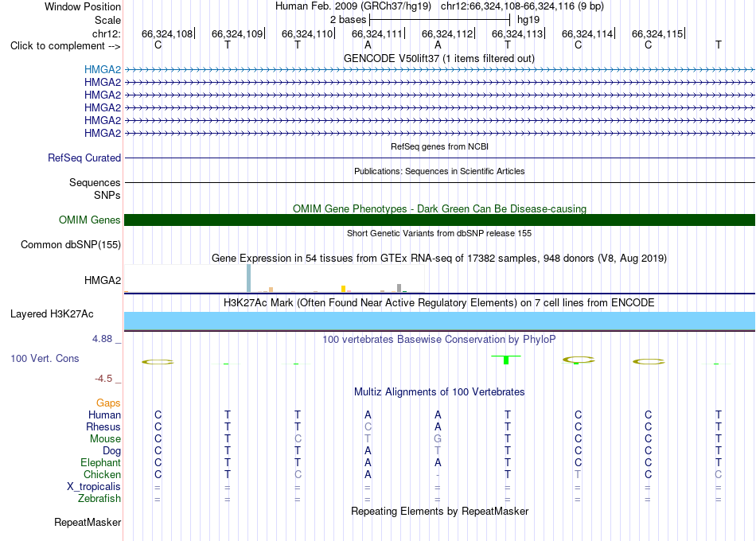
Task: Click the '2 bases' scale bar
Action: pos(439,20)
